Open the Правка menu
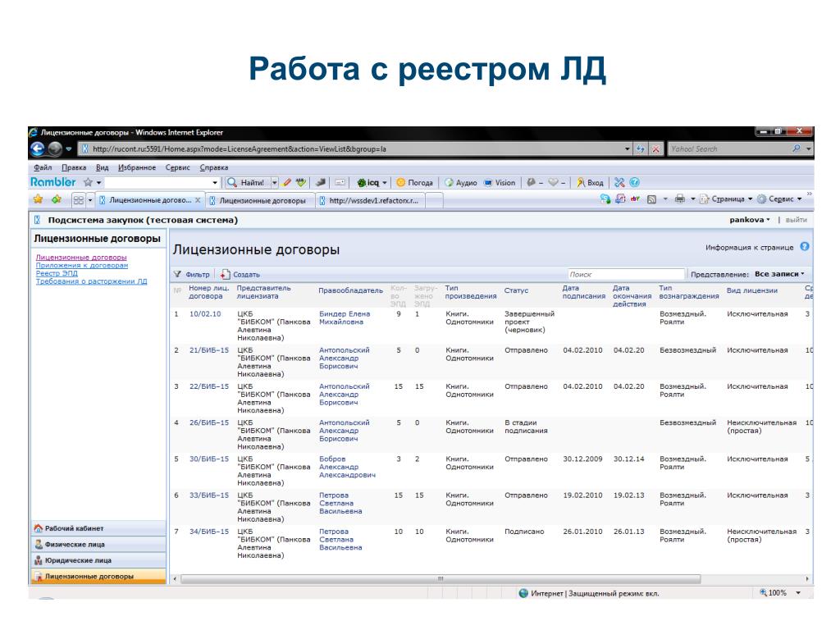Screen dimensions: 840x630 coord(74,167)
